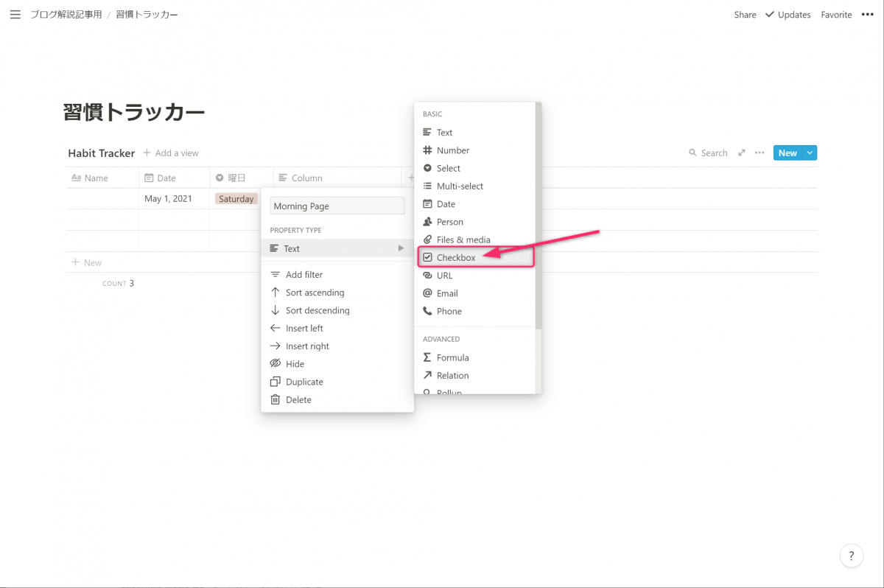
Task: Open database three-dot options near Search
Action: coord(759,153)
